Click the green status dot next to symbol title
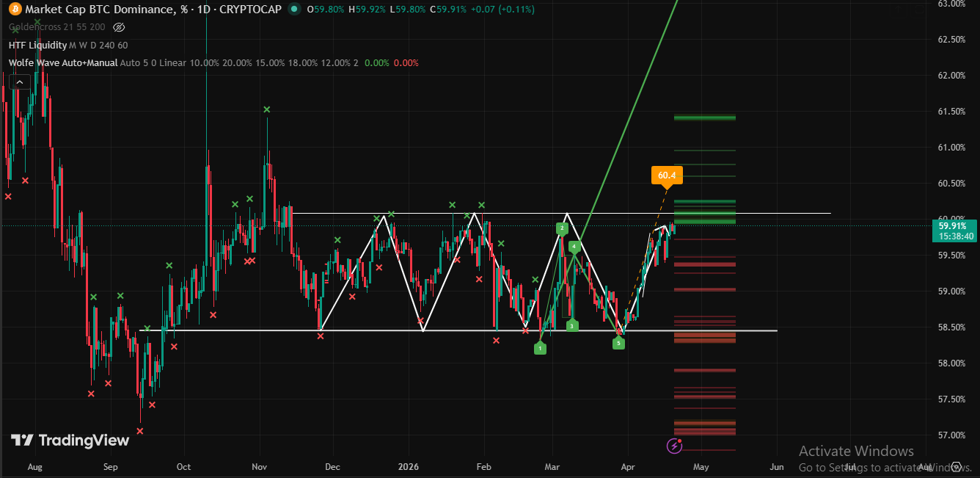980x478 pixels. [294, 10]
